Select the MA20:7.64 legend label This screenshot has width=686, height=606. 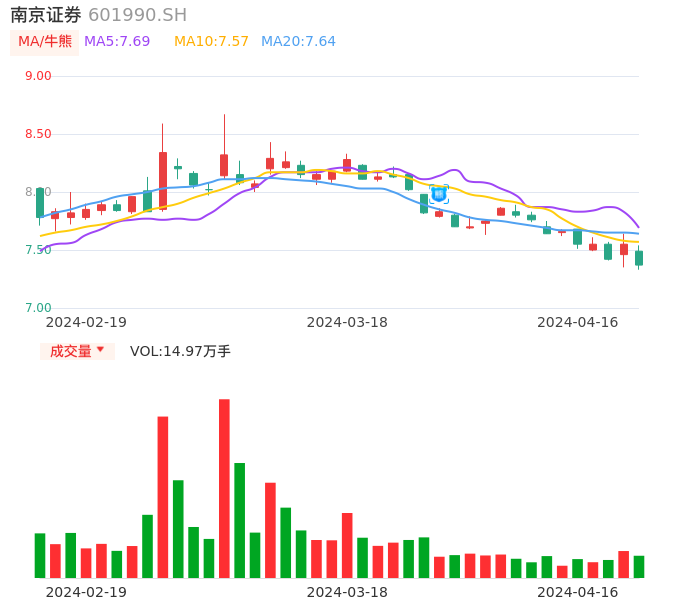click(298, 42)
